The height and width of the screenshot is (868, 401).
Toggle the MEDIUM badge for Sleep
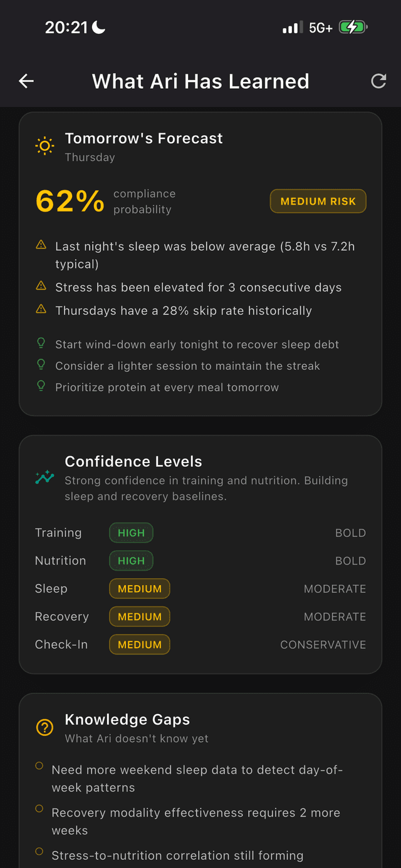pyautogui.click(x=139, y=588)
